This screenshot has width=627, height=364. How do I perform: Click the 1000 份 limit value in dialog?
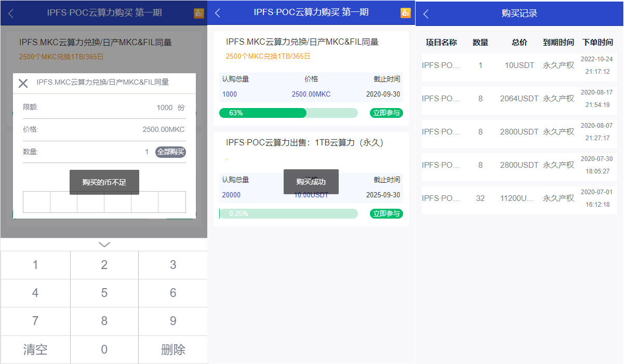click(170, 107)
